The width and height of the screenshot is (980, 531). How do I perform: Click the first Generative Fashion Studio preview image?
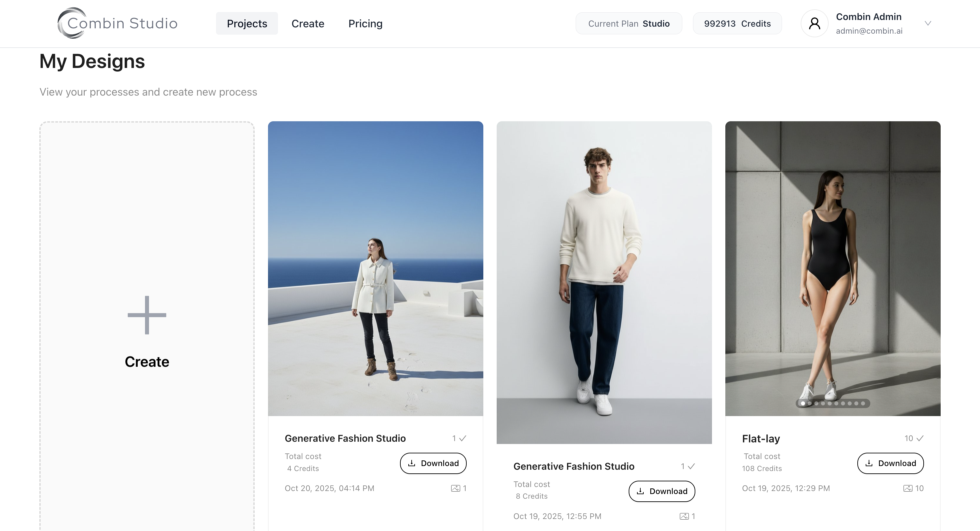pos(375,268)
